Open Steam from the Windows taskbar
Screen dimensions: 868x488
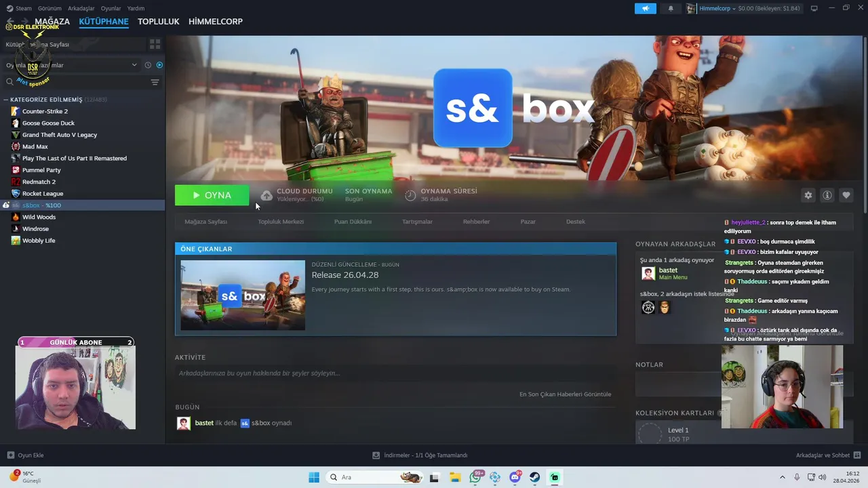click(x=534, y=477)
